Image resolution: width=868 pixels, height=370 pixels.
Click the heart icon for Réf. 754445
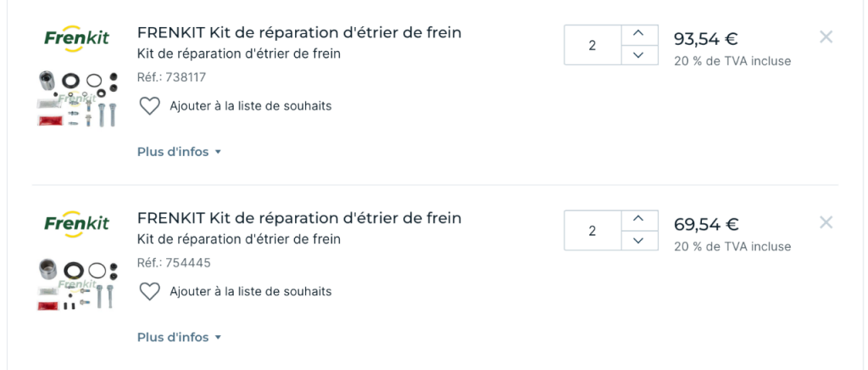(x=149, y=291)
